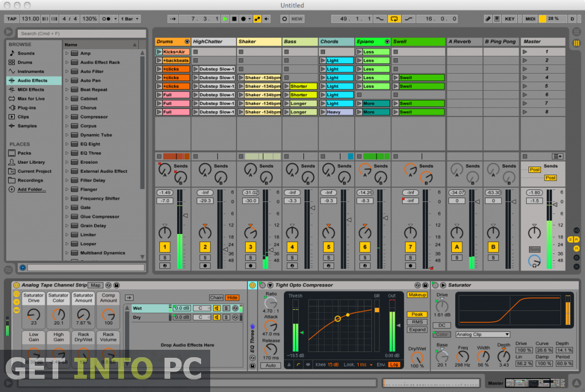The image size is (585, 392).
Task: Click the Hide button in the rack chain
Action: pyautogui.click(x=232, y=297)
